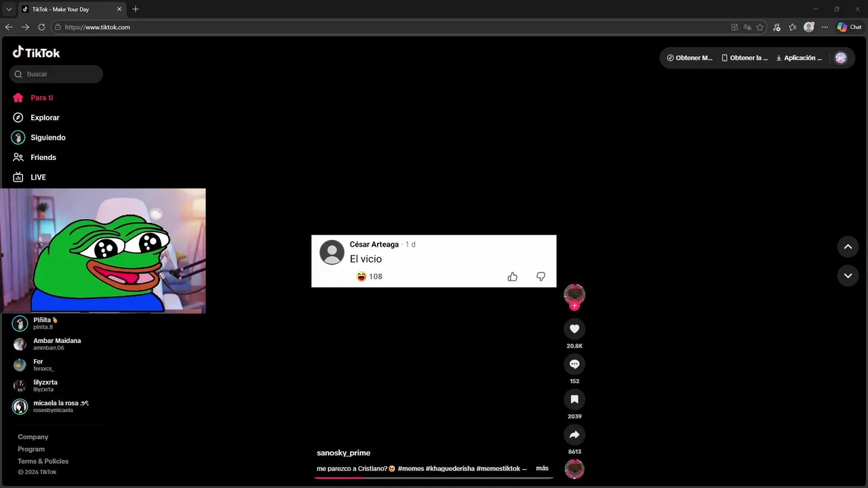Close the TikTok - Make Your Day tab
868x488 pixels.
pos(119,9)
